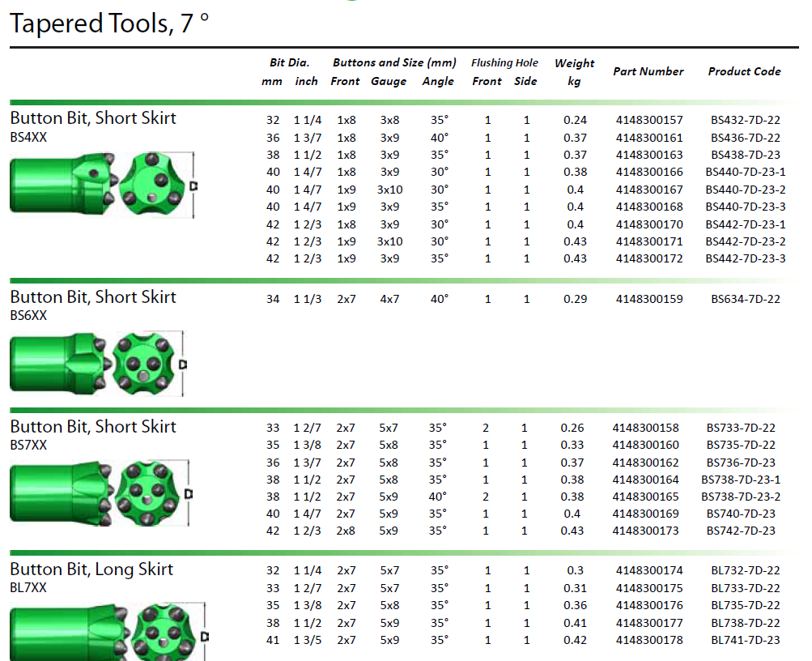
Task: Select part number 4148300173
Action: (648, 531)
